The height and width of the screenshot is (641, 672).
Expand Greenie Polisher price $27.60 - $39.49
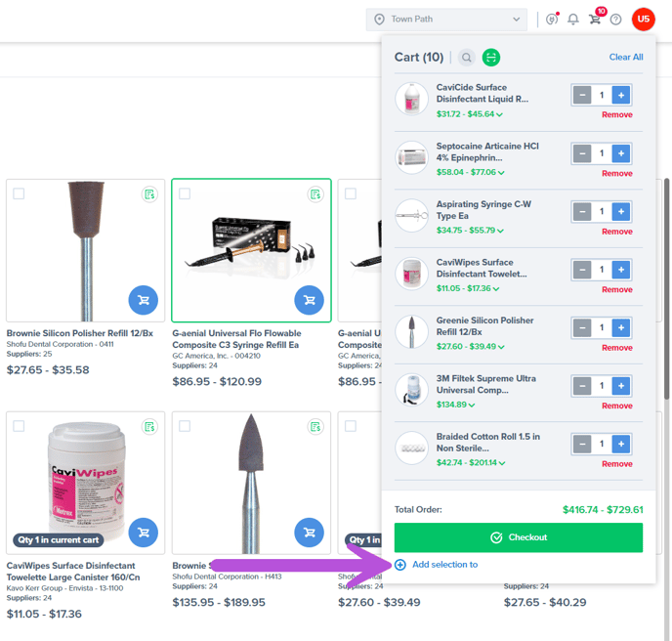pos(470,347)
